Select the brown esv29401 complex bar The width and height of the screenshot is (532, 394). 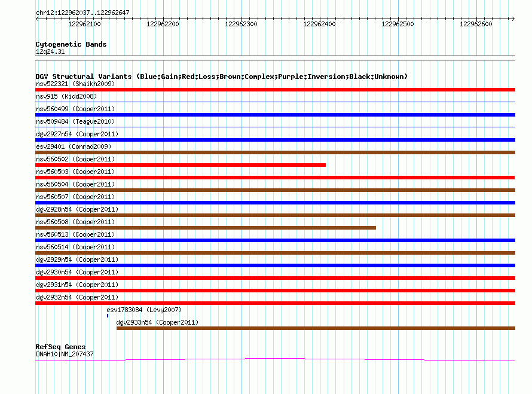click(275, 152)
